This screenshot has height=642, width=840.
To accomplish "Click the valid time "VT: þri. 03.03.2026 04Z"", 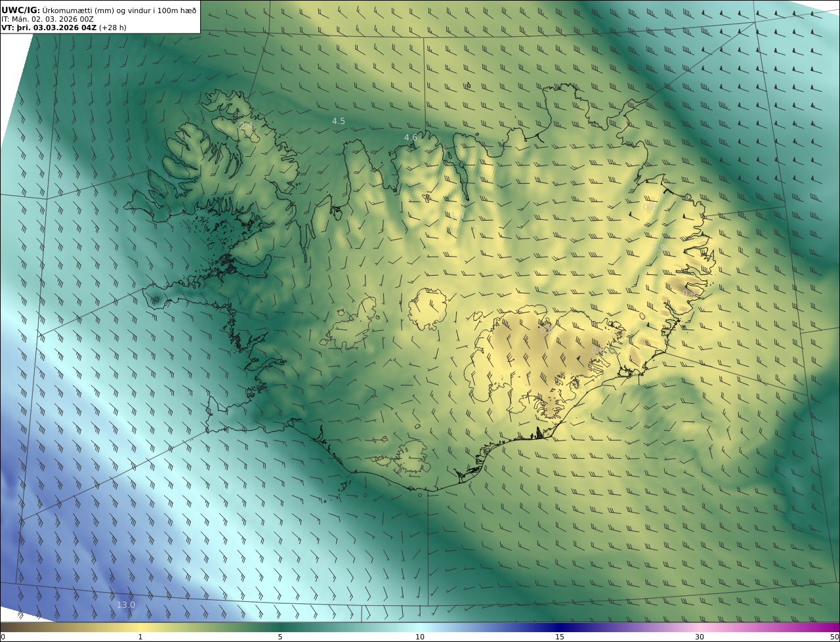I will [x=49, y=28].
